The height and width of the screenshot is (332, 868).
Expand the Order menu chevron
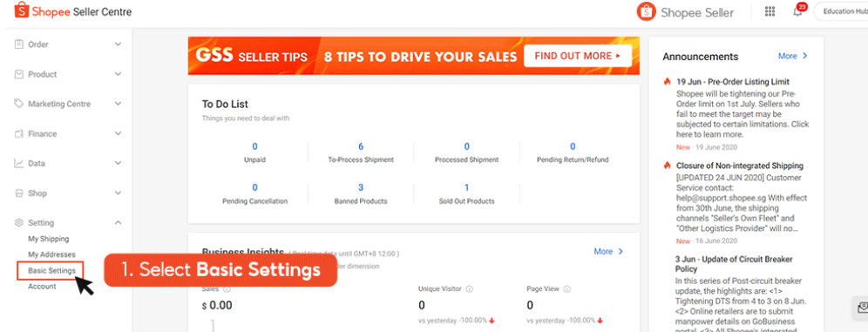118,44
